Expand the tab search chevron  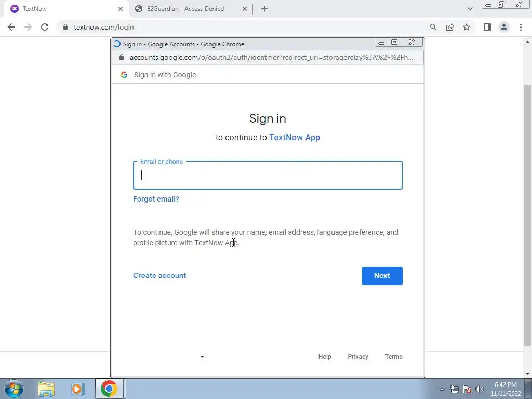(470, 9)
